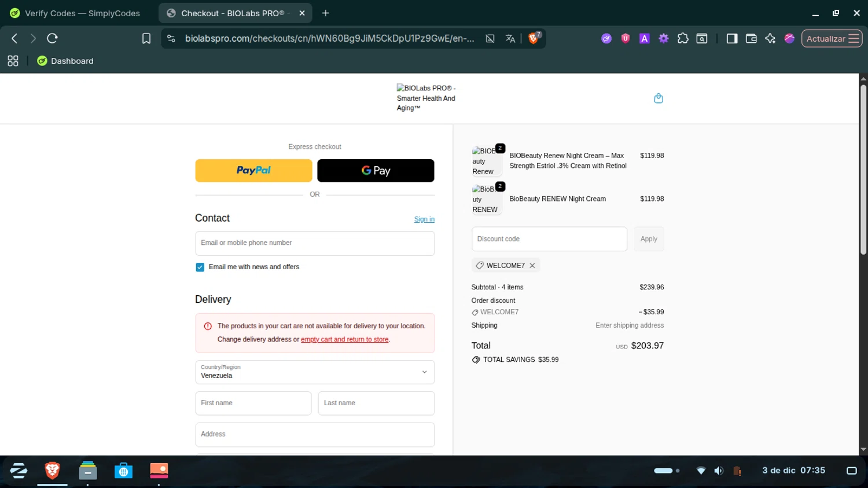Click the BIOBeauty Renew Night Cream Max Strength thumbnail
The width and height of the screenshot is (868, 488).
486,161
